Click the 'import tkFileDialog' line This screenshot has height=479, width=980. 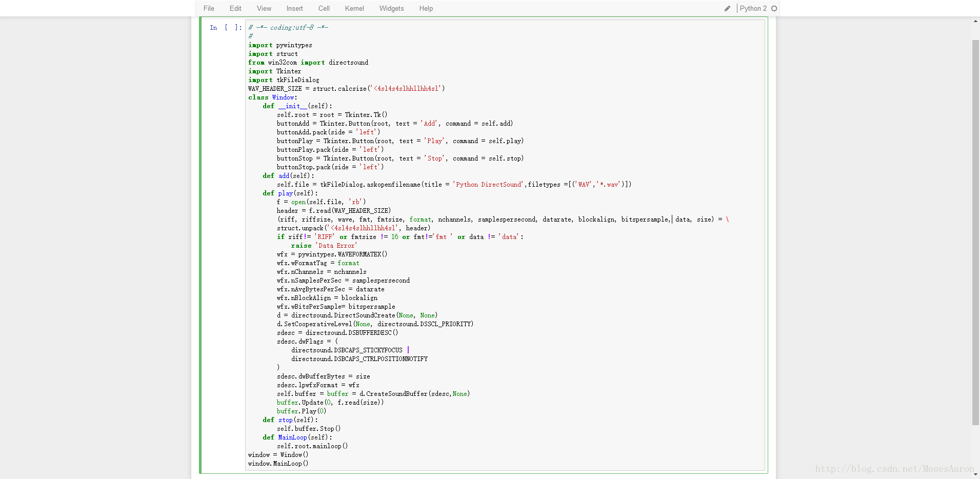pos(284,80)
